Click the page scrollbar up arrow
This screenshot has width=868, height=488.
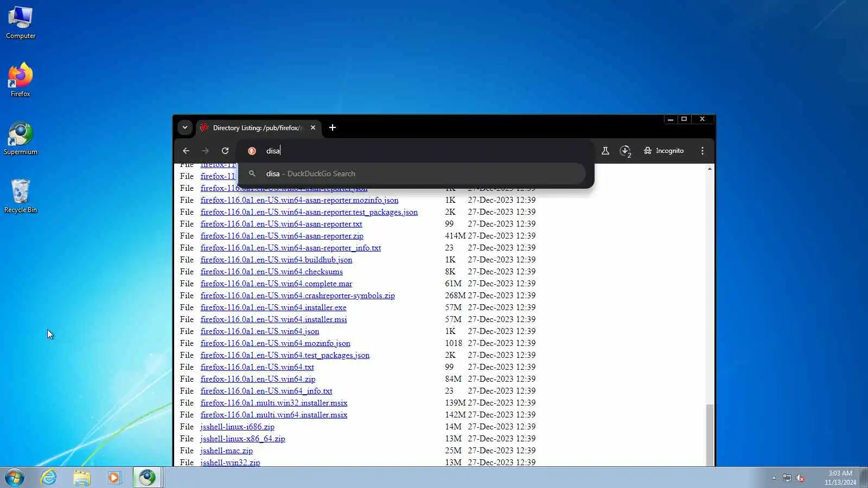pos(710,169)
